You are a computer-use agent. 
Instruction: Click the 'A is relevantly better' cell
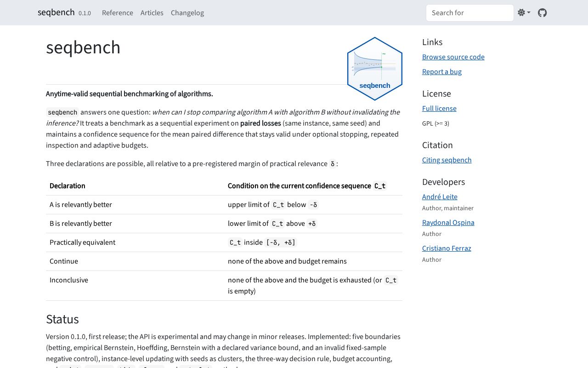pos(135,205)
